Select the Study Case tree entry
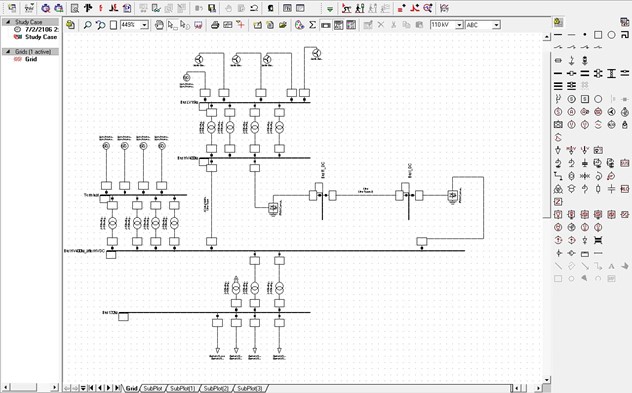The image size is (632, 393). tap(41, 37)
